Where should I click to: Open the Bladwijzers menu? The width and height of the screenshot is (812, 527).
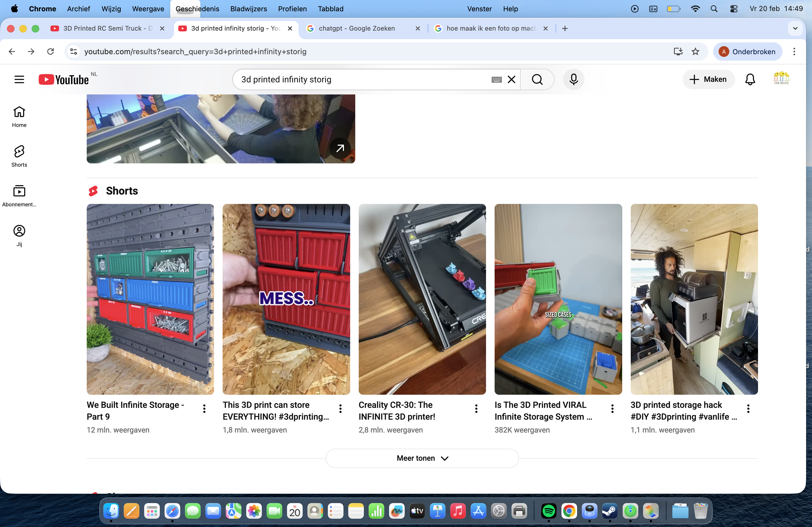(248, 9)
